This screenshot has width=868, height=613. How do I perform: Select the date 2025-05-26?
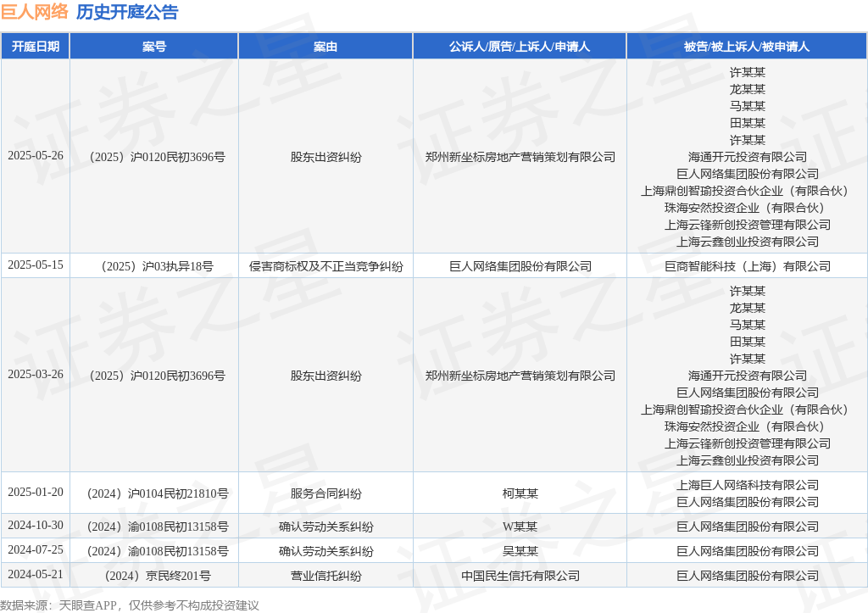tap(36, 156)
